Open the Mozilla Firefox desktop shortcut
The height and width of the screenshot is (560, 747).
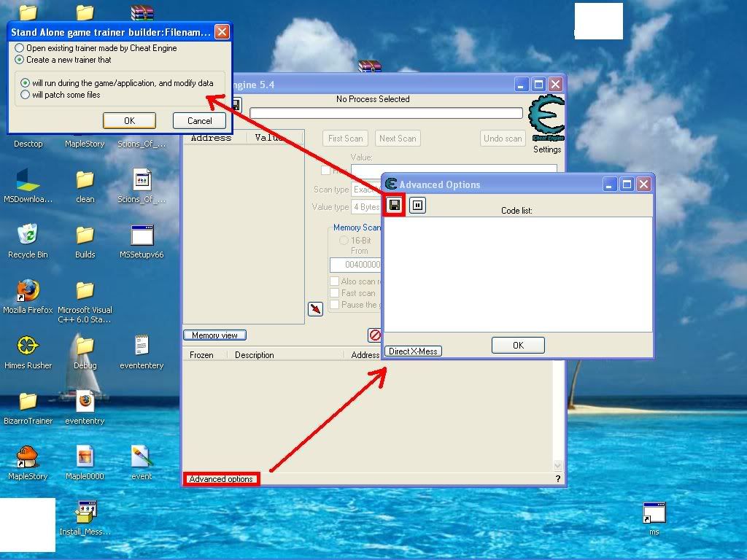click(x=28, y=292)
